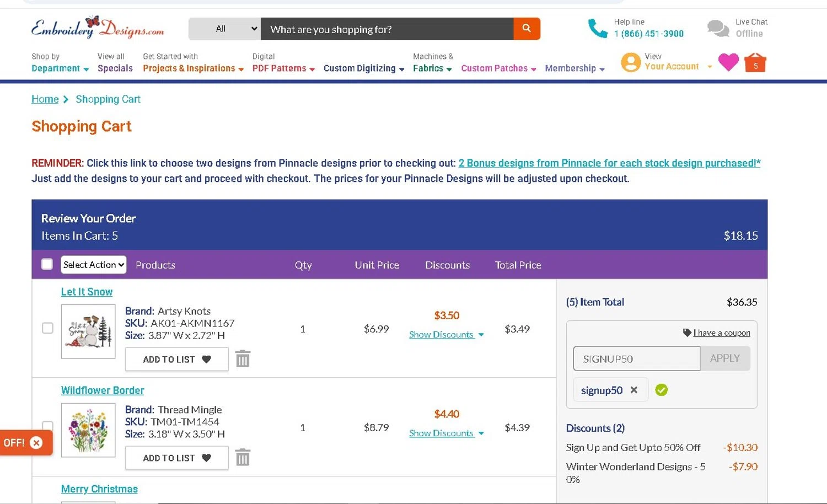The image size is (827, 504).
Task: Open the Let It Snow product link
Action: pyautogui.click(x=87, y=292)
